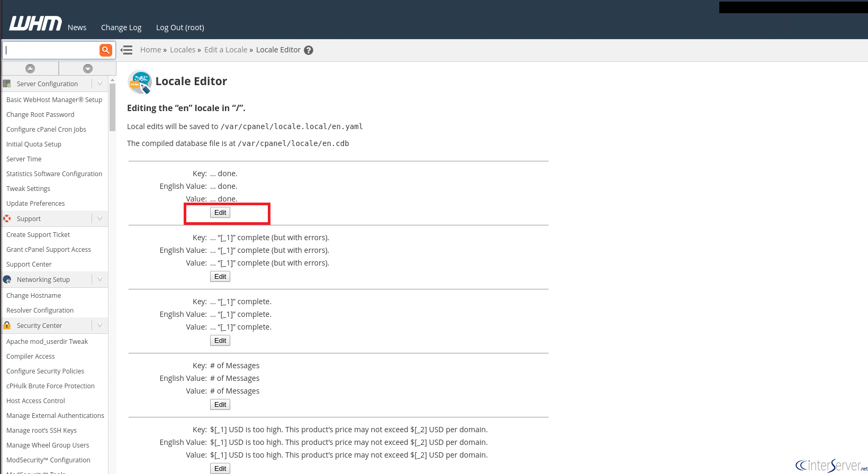Toggle the sidebar menu collapse icon

[126, 50]
